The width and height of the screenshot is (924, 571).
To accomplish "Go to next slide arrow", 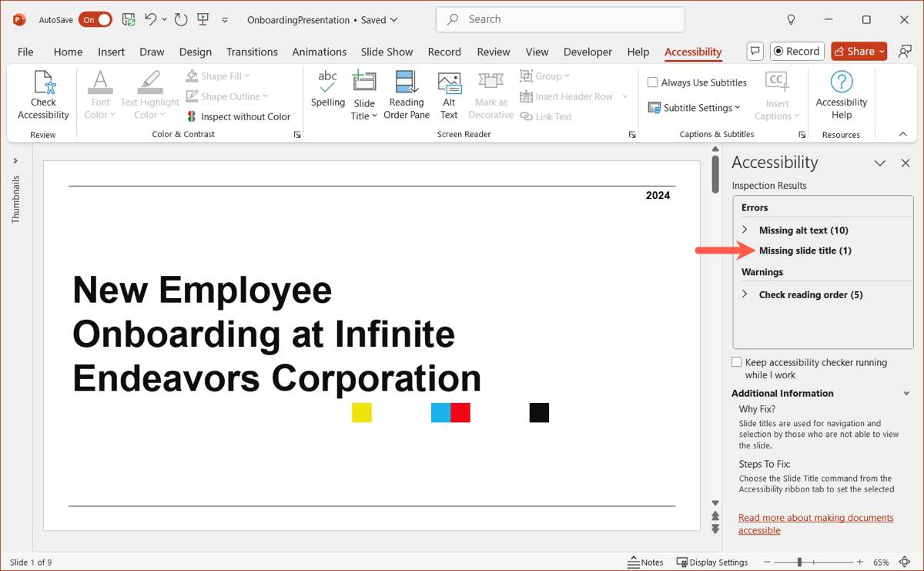I will 715,529.
